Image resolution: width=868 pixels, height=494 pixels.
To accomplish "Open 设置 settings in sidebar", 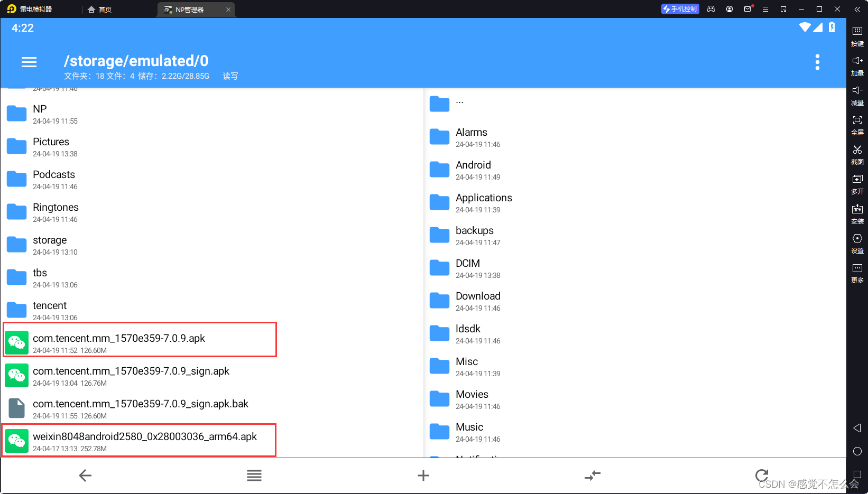I will click(857, 244).
